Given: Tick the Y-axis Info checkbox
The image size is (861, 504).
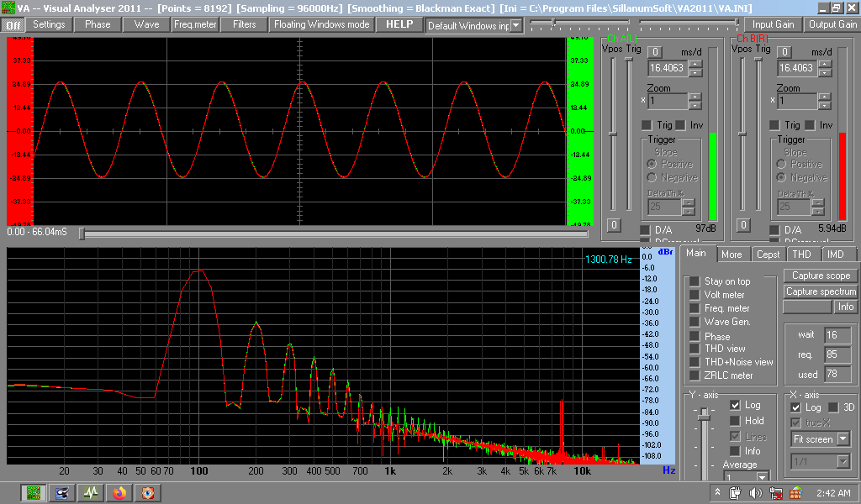Looking at the screenshot, I should [x=735, y=451].
